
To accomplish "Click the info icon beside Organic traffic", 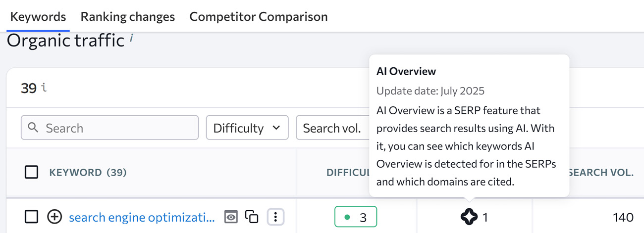I will pos(131,39).
